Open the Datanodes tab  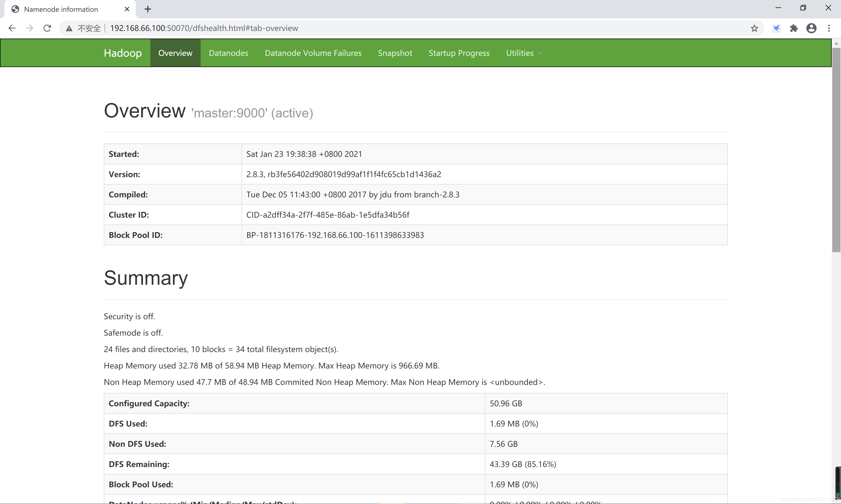pos(229,53)
